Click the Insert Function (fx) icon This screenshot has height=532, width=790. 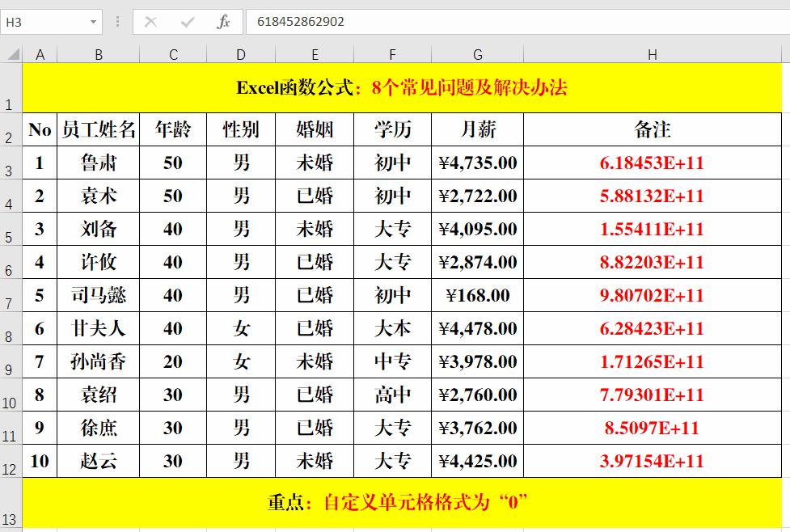pyautogui.click(x=224, y=22)
